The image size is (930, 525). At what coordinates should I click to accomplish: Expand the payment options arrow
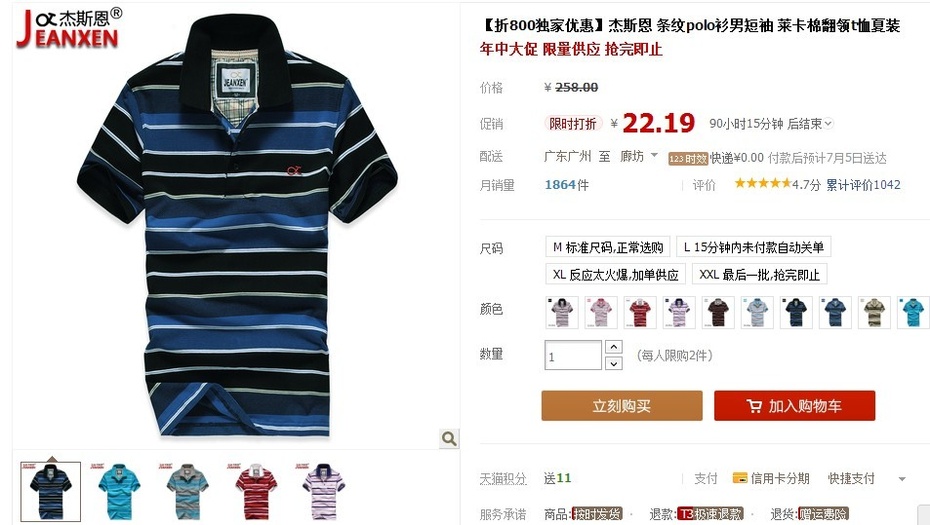(x=902, y=479)
